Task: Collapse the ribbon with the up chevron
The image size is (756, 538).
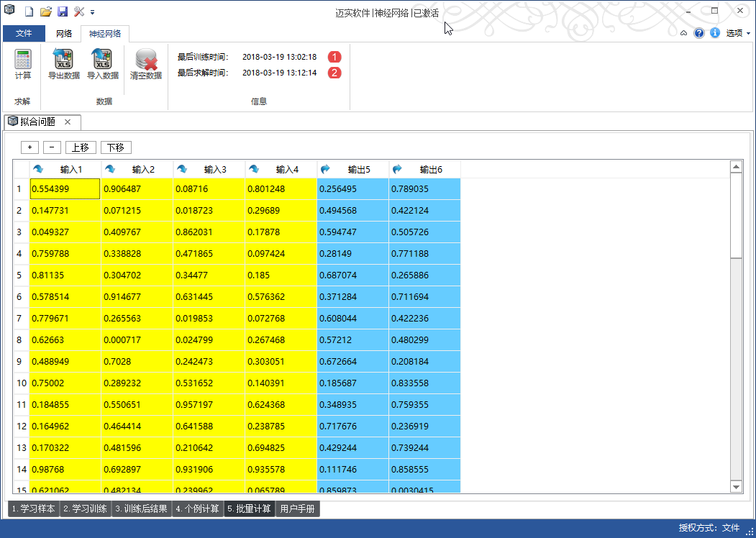Action: click(684, 33)
